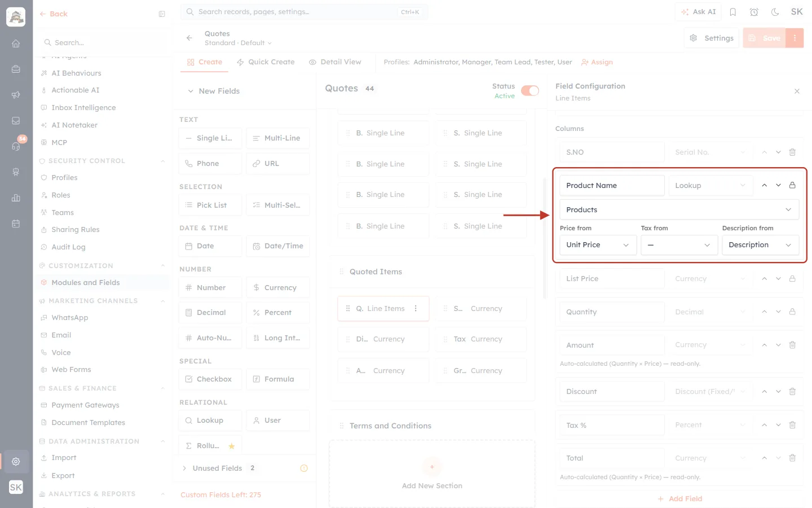Delete the Amount column
Image resolution: width=812 pixels, height=508 pixels.
click(x=792, y=345)
